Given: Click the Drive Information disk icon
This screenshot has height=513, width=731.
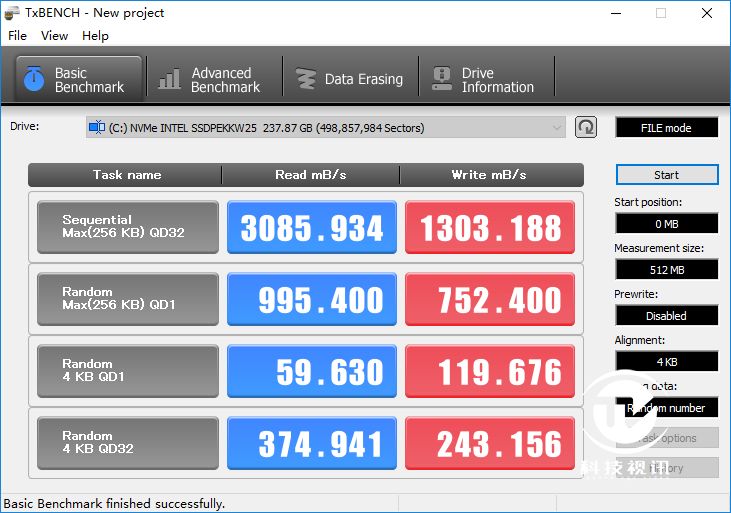Looking at the screenshot, I should [441, 79].
